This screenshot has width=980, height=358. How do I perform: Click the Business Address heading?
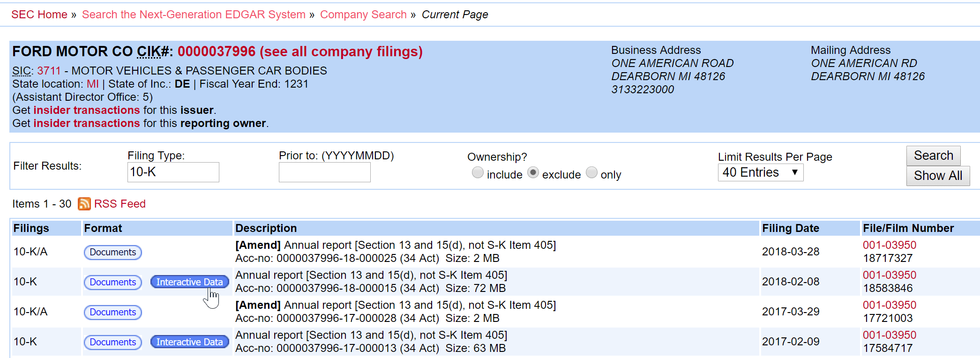656,50
